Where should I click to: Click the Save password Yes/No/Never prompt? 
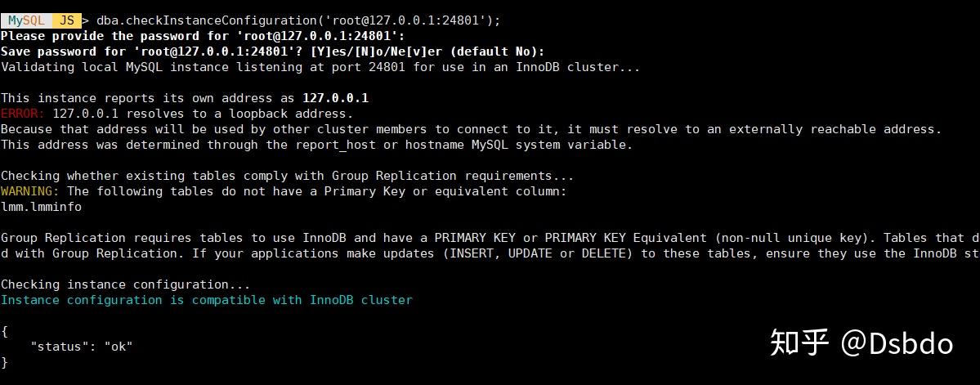(272, 51)
